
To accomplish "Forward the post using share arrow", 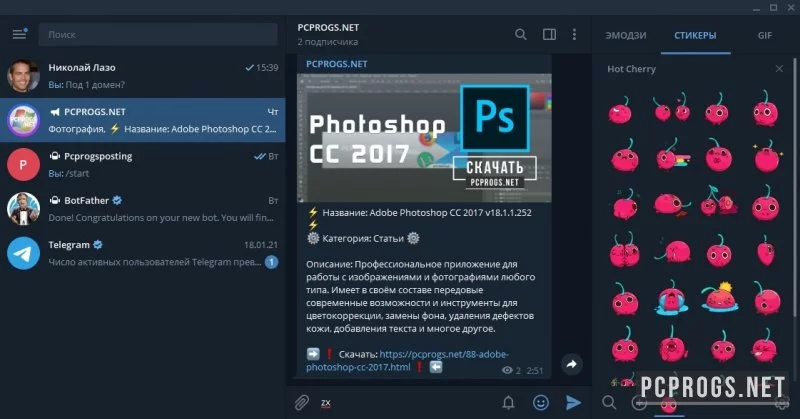I will 571,364.
